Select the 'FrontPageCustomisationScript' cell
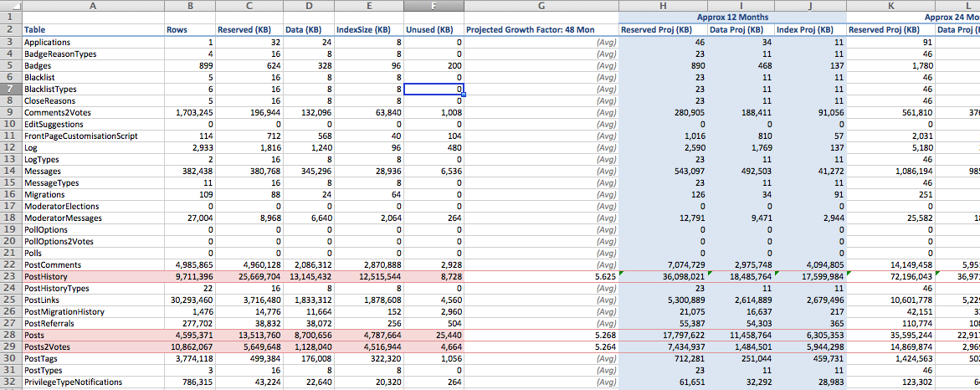The image size is (980, 390). [93, 136]
